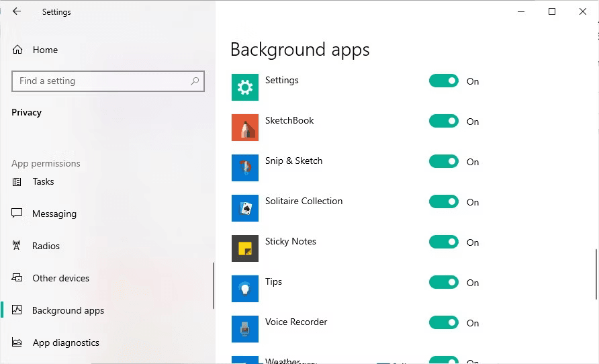599x364 pixels.
Task: Click the Home icon in sidebar
Action: click(x=17, y=50)
